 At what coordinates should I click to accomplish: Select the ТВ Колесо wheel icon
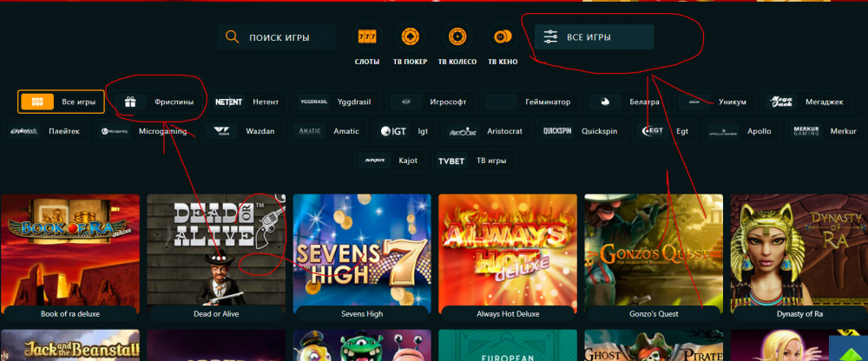tap(457, 37)
